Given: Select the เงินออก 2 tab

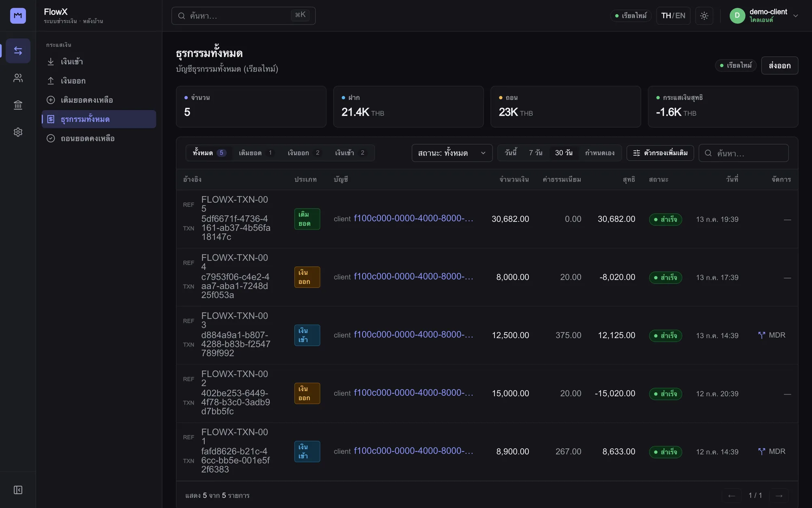Looking at the screenshot, I should (304, 153).
